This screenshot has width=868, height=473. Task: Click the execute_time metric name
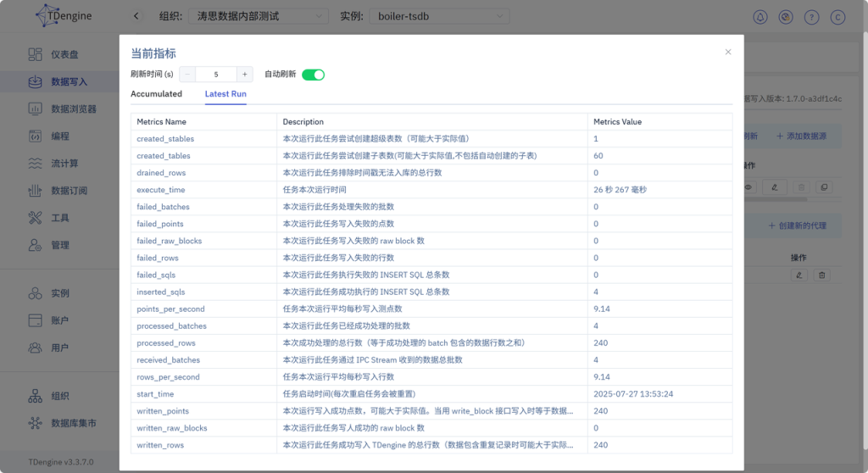tap(160, 190)
